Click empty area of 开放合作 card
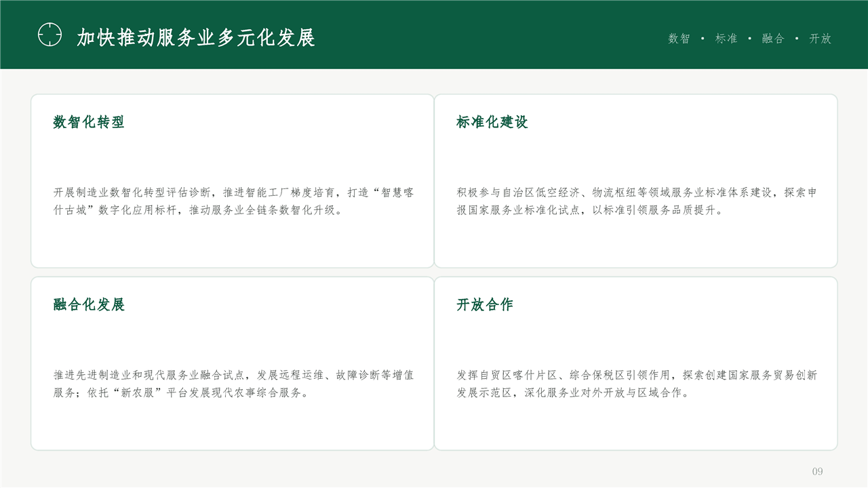This screenshot has height=488, width=868. click(x=635, y=424)
